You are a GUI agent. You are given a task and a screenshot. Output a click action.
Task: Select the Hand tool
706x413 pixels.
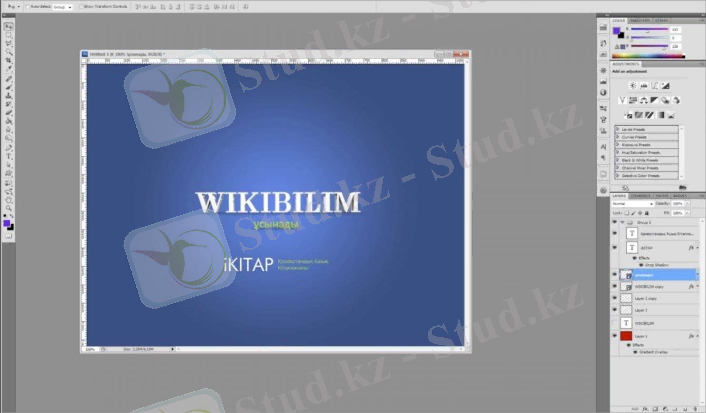click(9, 200)
